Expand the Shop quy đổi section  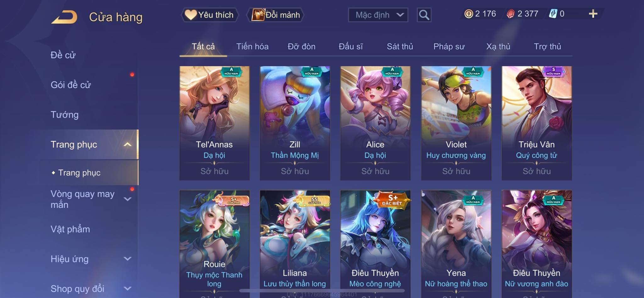click(x=127, y=288)
